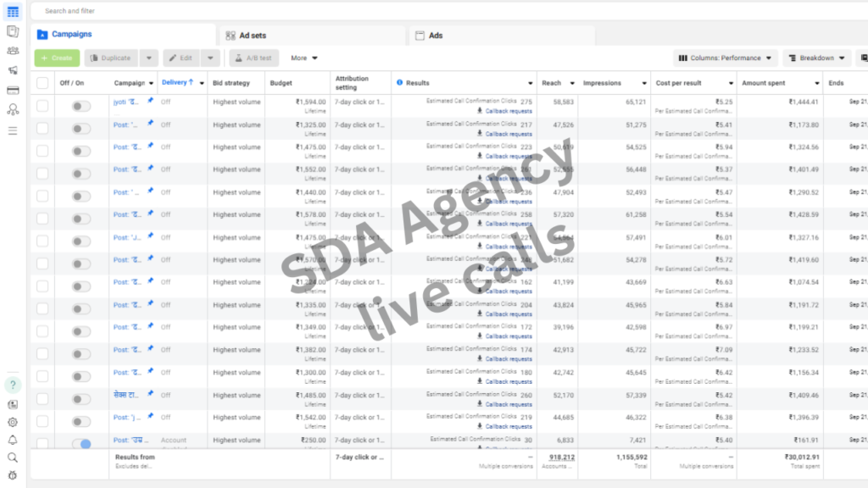
Task: Click the bug report icon in sidebar
Action: 13,475
